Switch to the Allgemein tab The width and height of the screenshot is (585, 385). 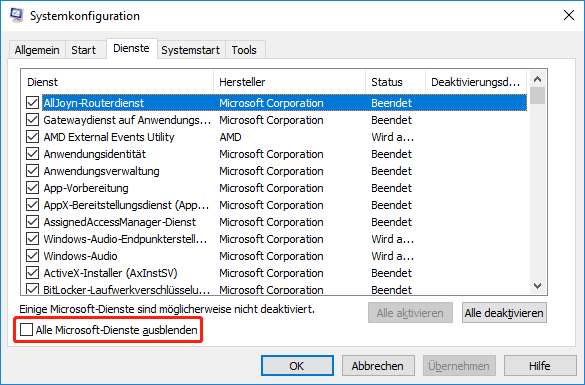[37, 50]
